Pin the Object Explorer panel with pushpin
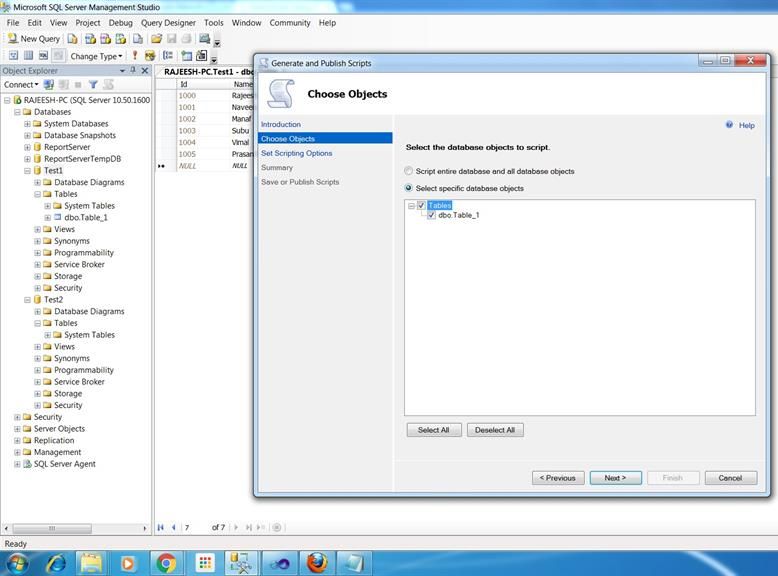The height and width of the screenshot is (576, 778). [x=133, y=70]
